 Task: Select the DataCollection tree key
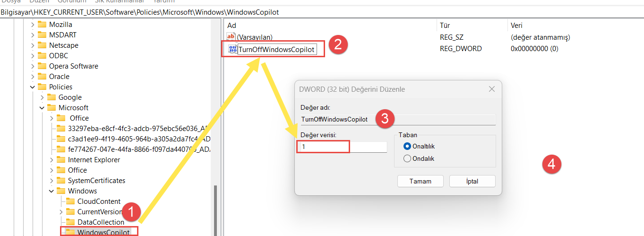101,222
